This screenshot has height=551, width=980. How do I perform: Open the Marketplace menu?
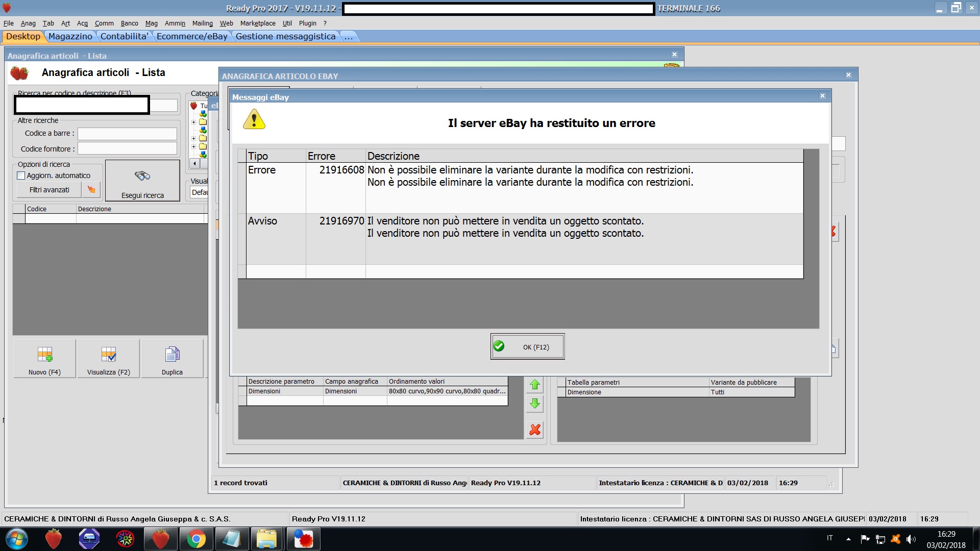(x=257, y=23)
